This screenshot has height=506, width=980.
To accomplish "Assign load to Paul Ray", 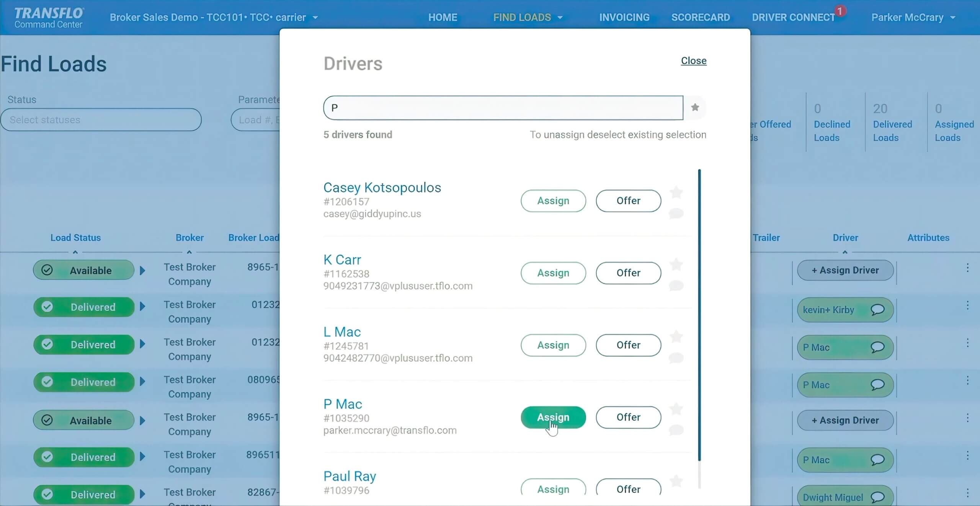I will point(553,487).
